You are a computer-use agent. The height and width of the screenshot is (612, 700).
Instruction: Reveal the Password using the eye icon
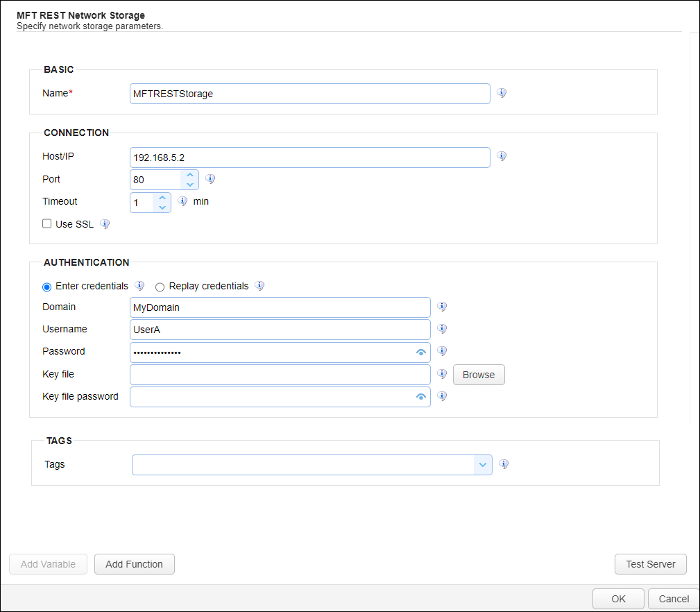(420, 352)
